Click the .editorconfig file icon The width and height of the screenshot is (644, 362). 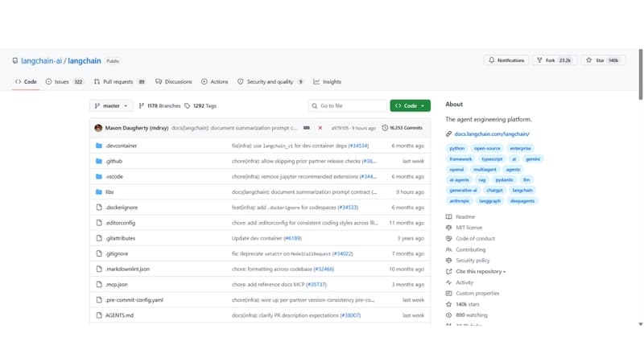98,223
